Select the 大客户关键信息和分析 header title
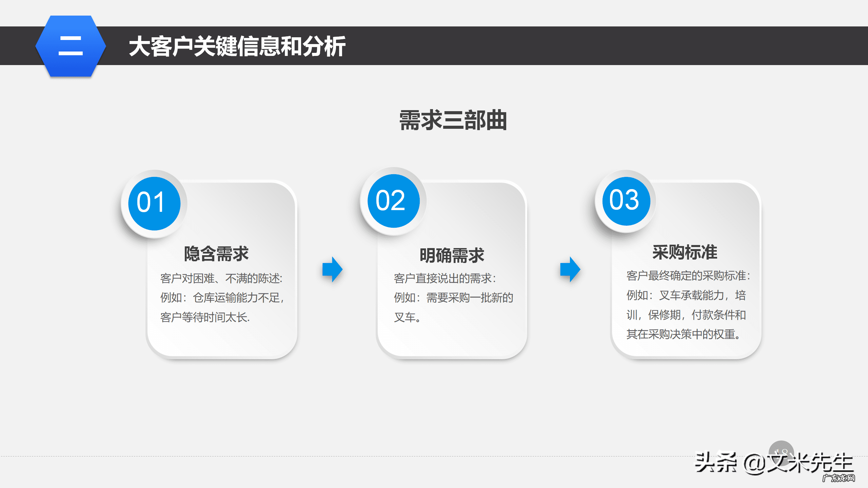The image size is (868, 488). (x=237, y=46)
